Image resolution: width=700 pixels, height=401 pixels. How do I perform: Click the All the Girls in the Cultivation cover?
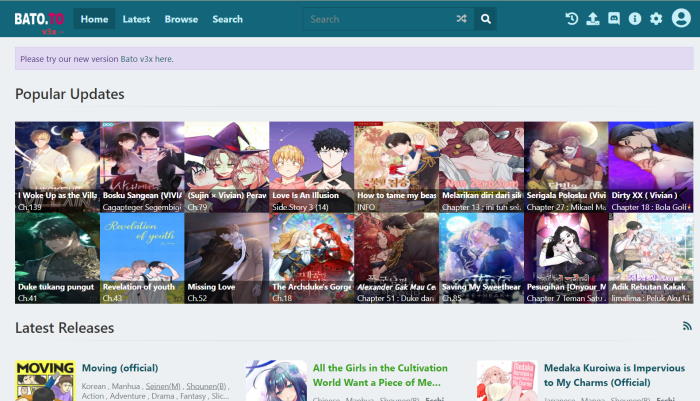[x=276, y=381]
